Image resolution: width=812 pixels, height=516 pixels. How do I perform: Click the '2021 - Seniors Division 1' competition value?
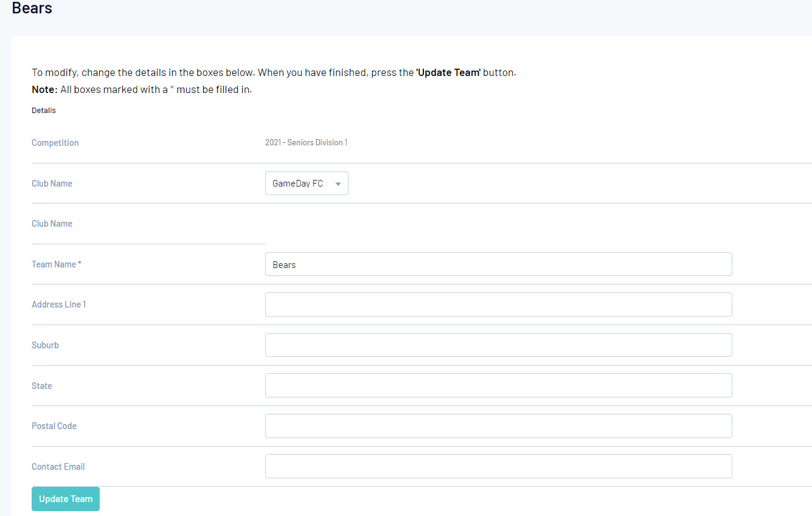tap(306, 143)
